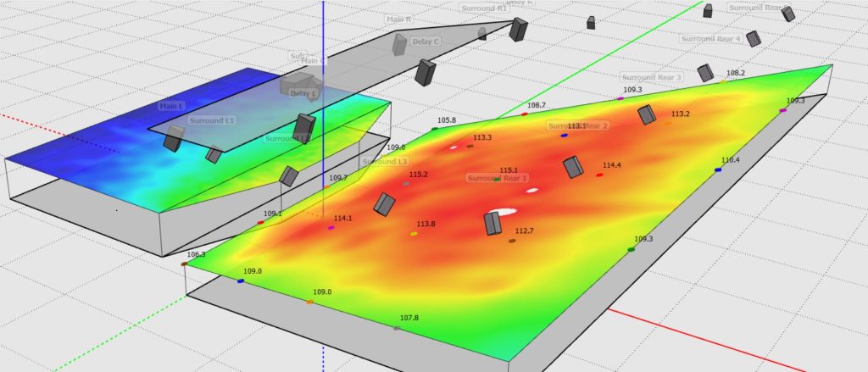Select the 115.1 SPL reading
The image size is (868, 372).
pyautogui.click(x=509, y=170)
